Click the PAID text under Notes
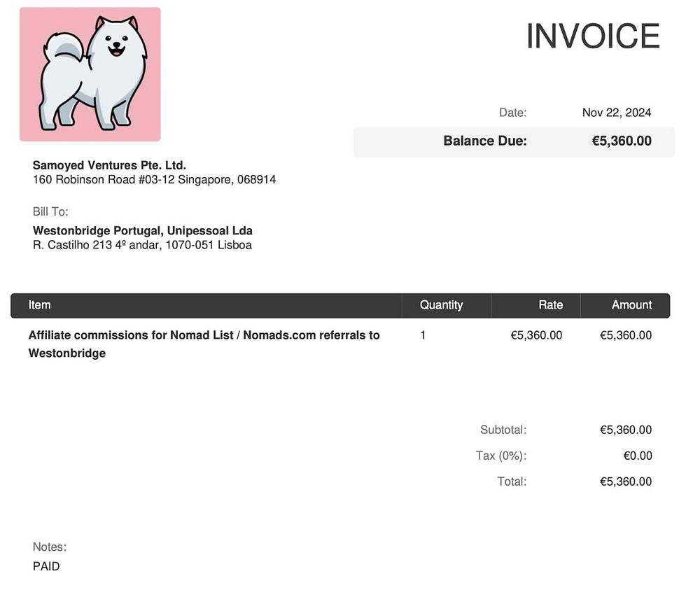Viewport: 700px width, 604px height. click(46, 566)
